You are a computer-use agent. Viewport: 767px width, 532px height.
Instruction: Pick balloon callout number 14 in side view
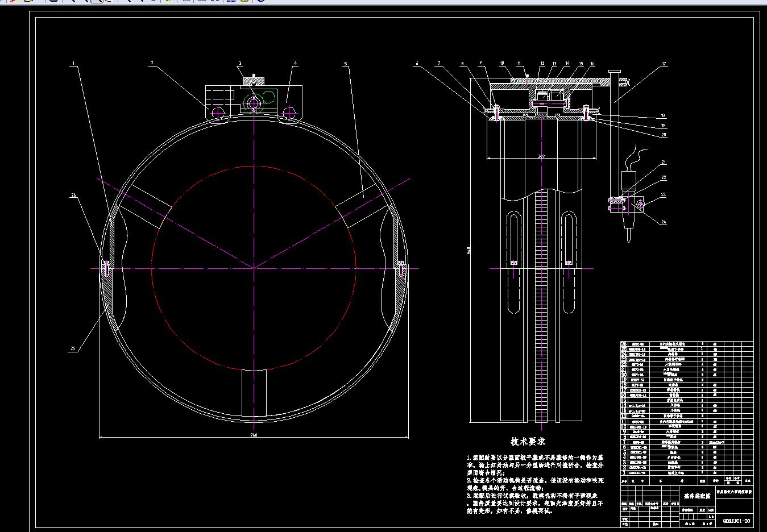[567, 63]
